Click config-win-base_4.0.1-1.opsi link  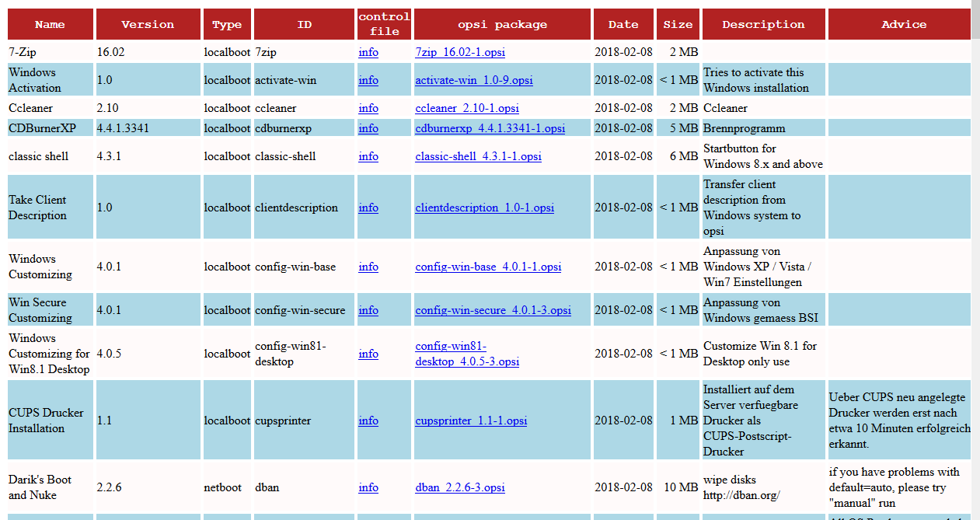click(488, 267)
